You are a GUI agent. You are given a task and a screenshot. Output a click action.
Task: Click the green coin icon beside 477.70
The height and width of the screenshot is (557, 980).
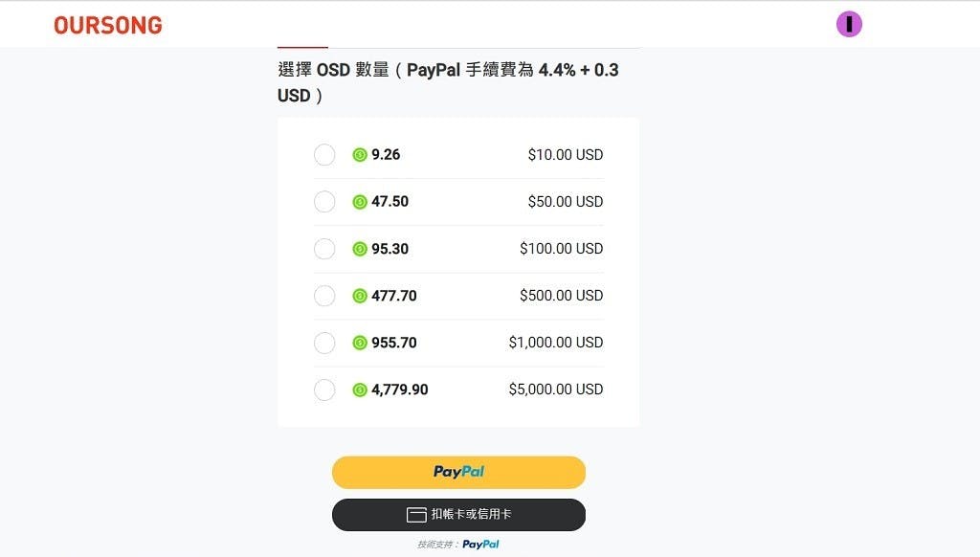[360, 296]
